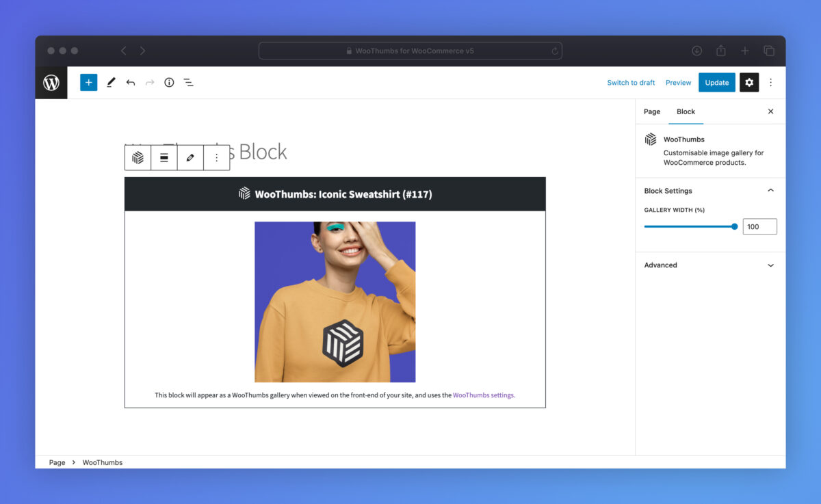Select the Block tab
Screen dimensions: 821x504
[686, 111]
